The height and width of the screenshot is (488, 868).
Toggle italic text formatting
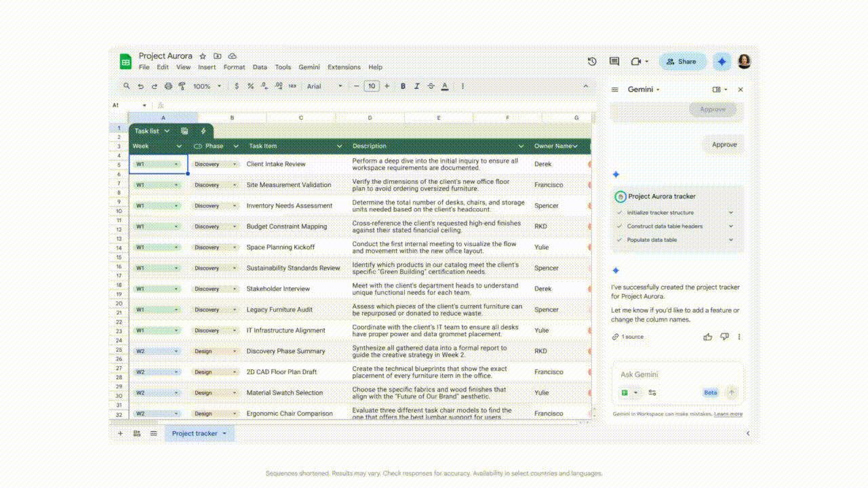click(x=417, y=86)
